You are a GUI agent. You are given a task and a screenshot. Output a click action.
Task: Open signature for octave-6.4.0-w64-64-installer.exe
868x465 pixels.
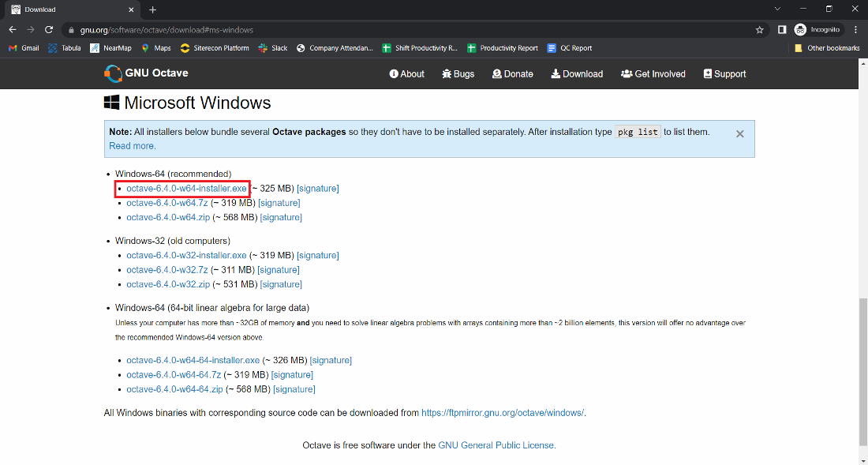coord(331,360)
